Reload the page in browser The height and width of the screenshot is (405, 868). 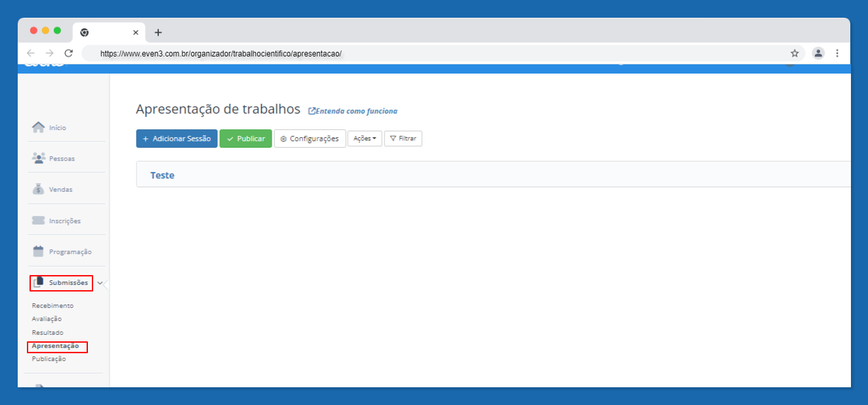(x=68, y=53)
